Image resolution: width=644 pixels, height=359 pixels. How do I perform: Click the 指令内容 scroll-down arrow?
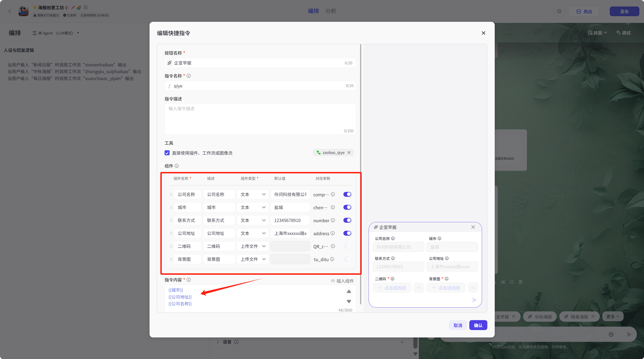tap(349, 302)
